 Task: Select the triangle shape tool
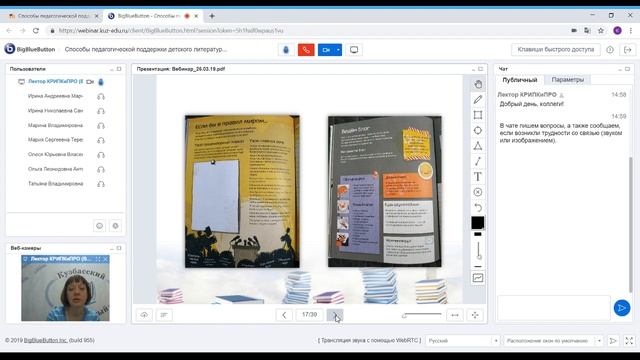point(478,146)
